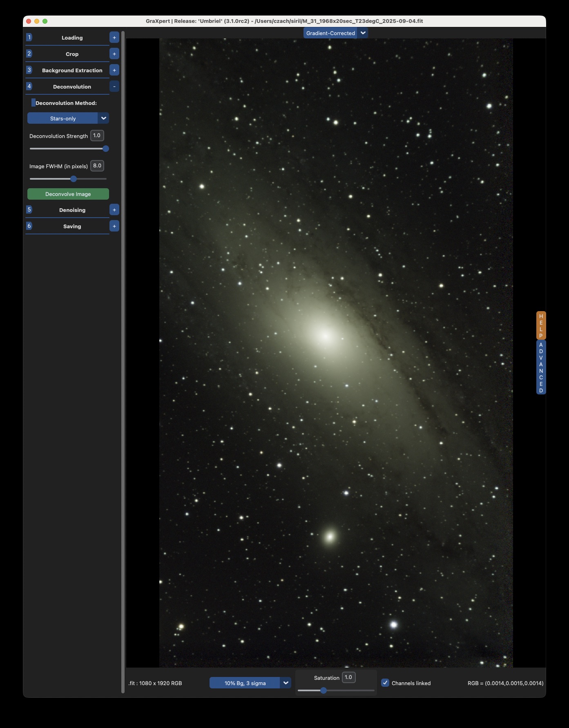This screenshot has height=728, width=569.
Task: Open the Gradient-Corrected view dropdown
Action: click(x=363, y=33)
